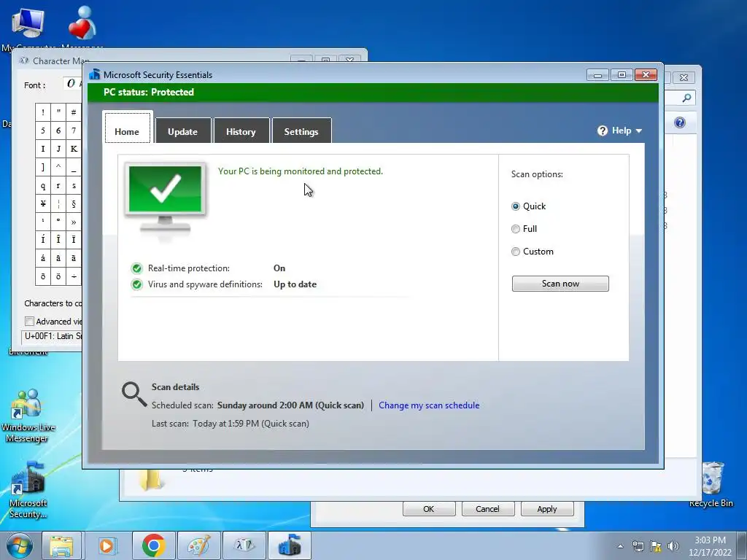Click the network tray icon
This screenshot has height=560, width=747.
coord(638,546)
